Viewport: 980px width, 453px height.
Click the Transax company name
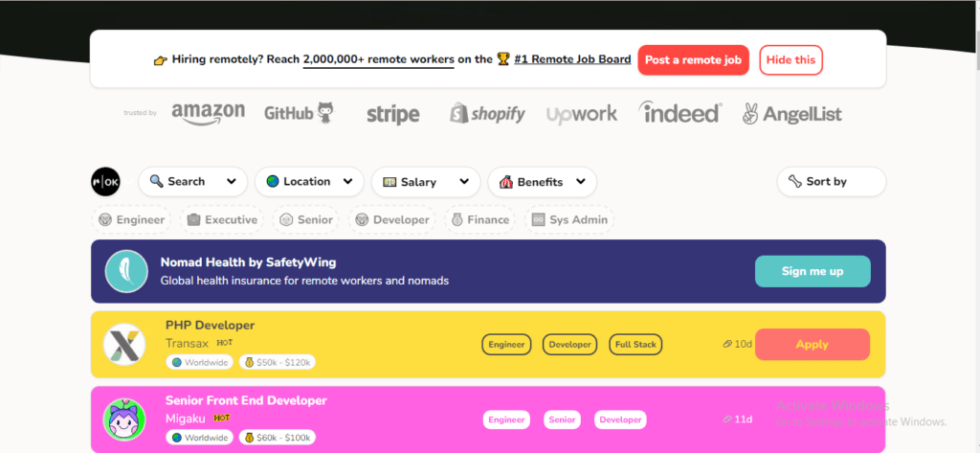187,343
